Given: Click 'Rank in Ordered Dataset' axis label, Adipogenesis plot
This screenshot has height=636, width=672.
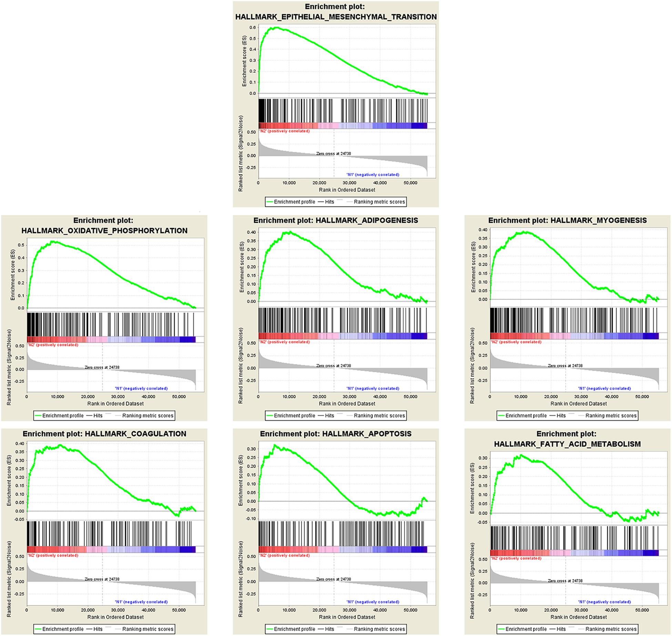Looking at the screenshot, I should pos(347,404).
